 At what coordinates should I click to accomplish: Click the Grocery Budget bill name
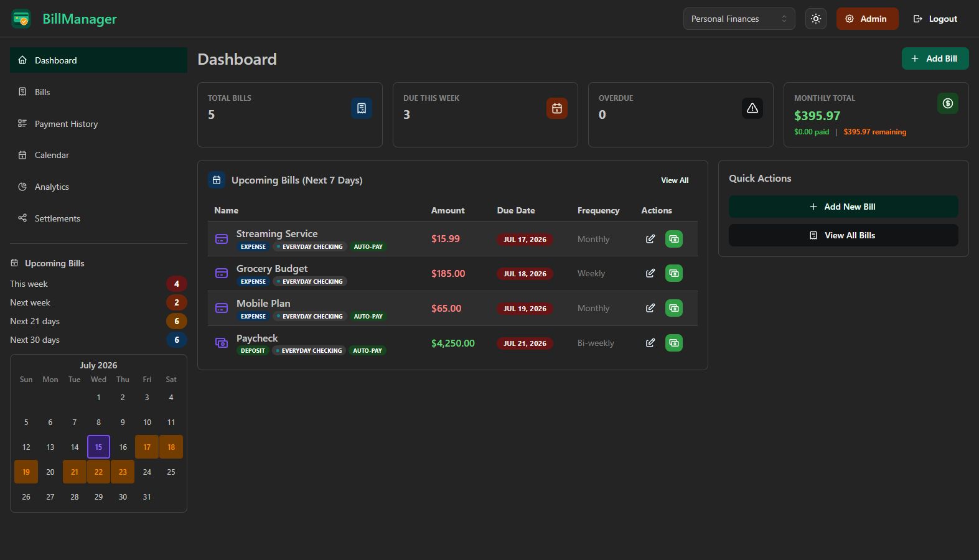point(272,268)
